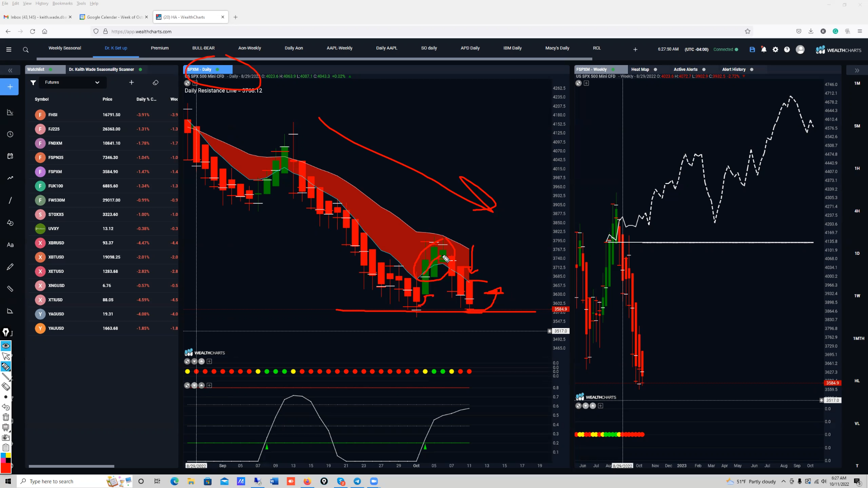Open the calendar tool in left sidebar
The width and height of the screenshot is (868, 488).
(x=10, y=156)
